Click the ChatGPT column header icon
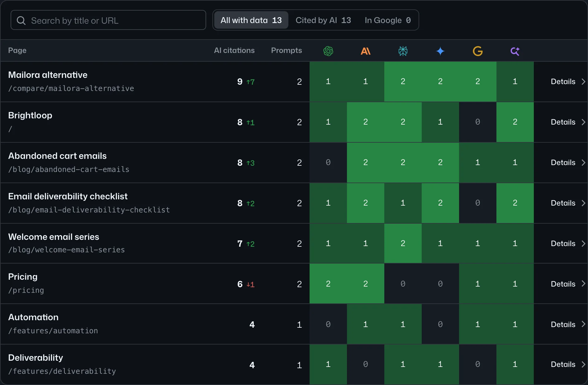This screenshot has height=385, width=588. 328,51
